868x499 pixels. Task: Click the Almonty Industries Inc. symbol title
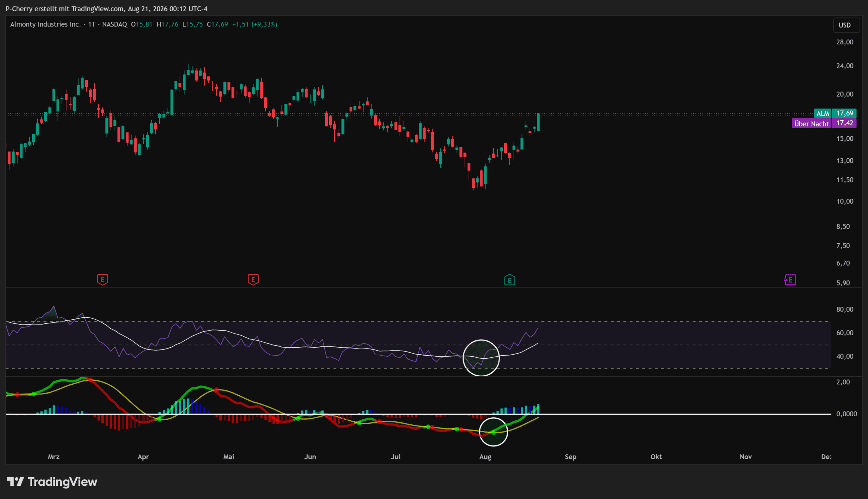[45, 24]
